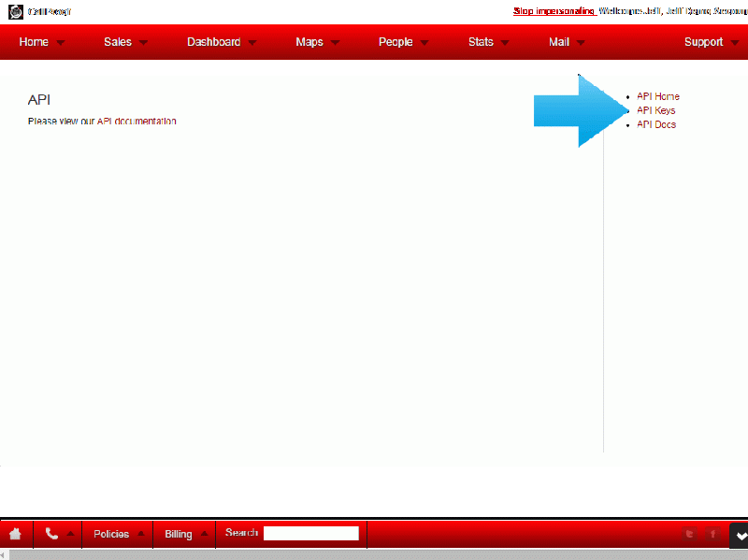
Task: Go to API Home link
Action: (x=658, y=96)
